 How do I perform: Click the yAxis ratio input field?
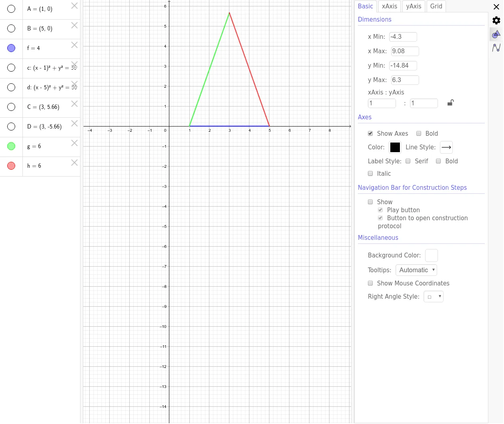(424, 103)
